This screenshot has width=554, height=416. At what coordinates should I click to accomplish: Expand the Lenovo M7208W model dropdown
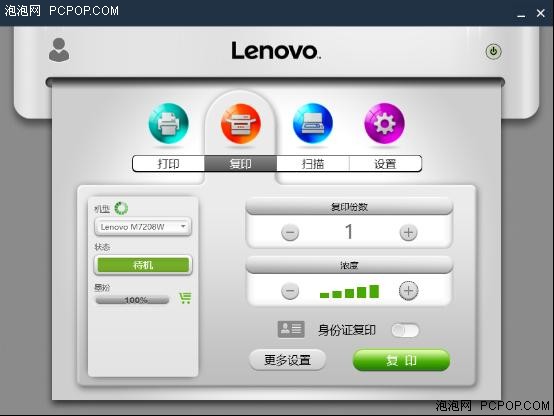[143, 227]
